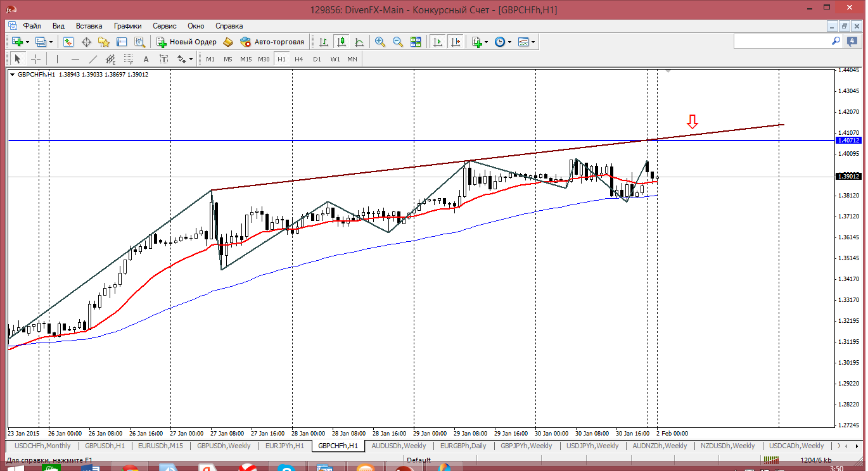868x471 pixels.
Task: Switch to D1 timeframe
Action: click(x=317, y=59)
